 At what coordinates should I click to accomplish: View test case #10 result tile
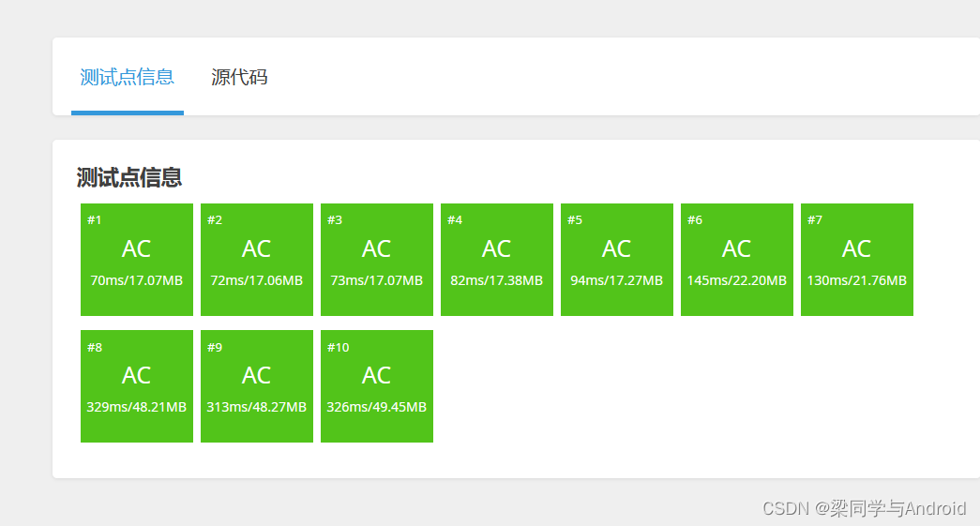377,386
